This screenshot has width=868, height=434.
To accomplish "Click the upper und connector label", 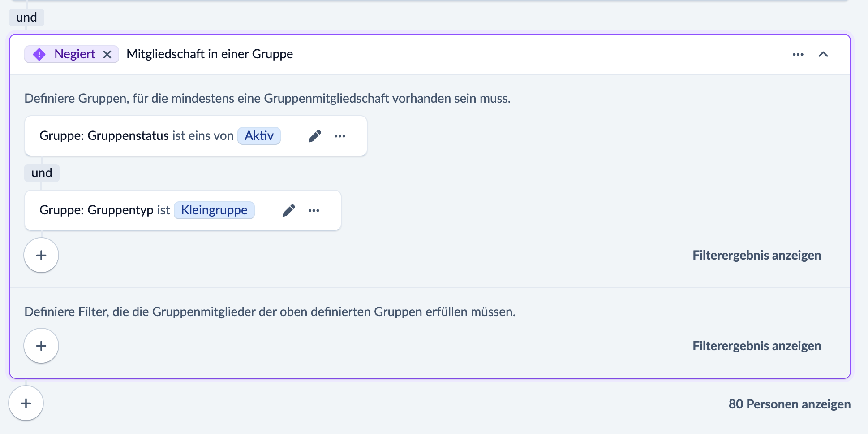I will pos(26,17).
